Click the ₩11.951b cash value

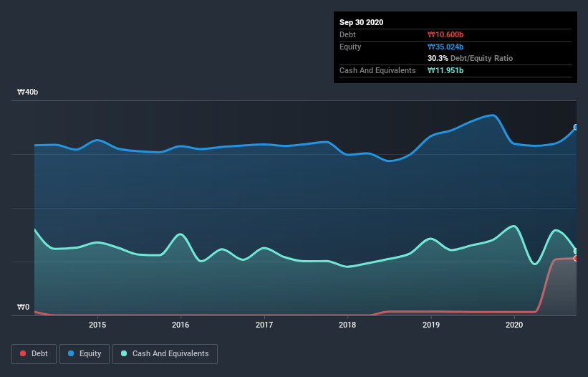pos(445,70)
